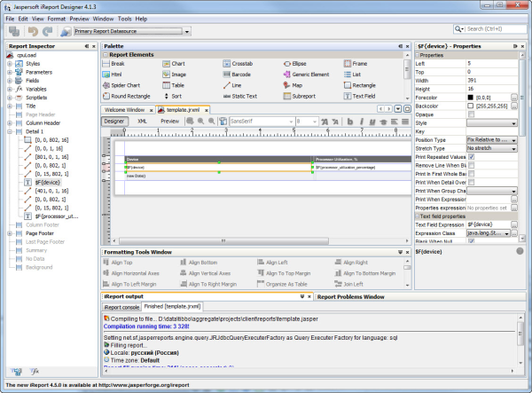The height and width of the screenshot is (393, 532).
Task: Toggle the Opaque checkbox
Action: (471, 114)
